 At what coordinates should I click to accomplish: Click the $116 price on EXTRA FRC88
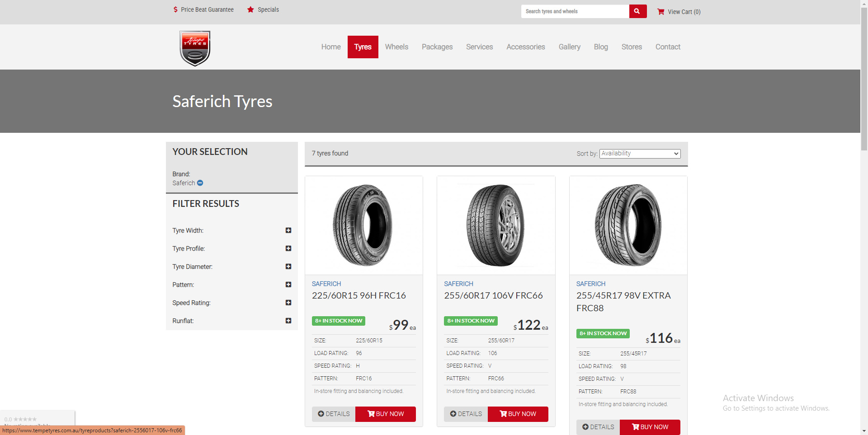click(663, 338)
